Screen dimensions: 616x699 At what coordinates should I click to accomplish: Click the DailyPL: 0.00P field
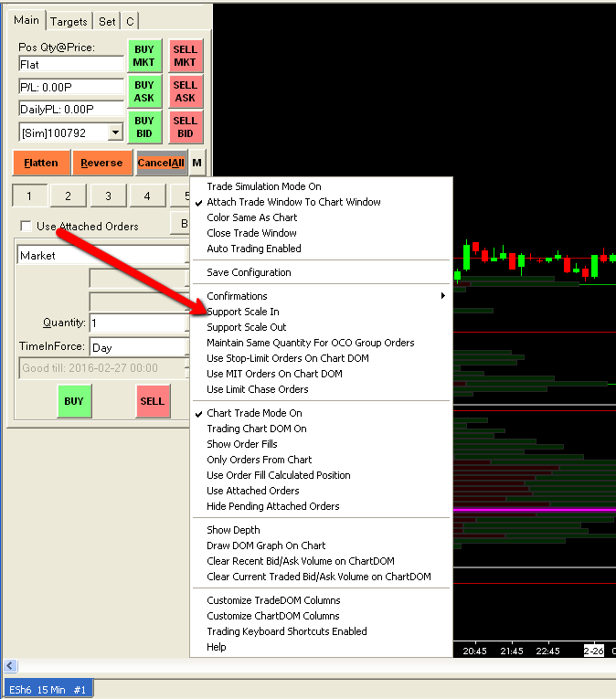coord(71,110)
